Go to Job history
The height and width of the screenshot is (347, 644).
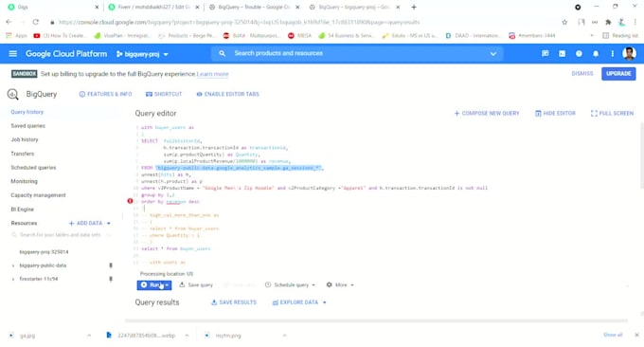[x=25, y=139]
